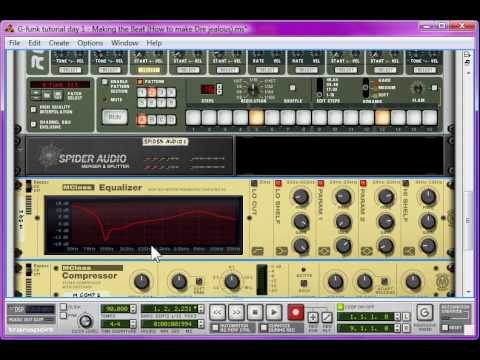Click the left locator L button
This screenshot has width=480, height=360.
coord(406,316)
